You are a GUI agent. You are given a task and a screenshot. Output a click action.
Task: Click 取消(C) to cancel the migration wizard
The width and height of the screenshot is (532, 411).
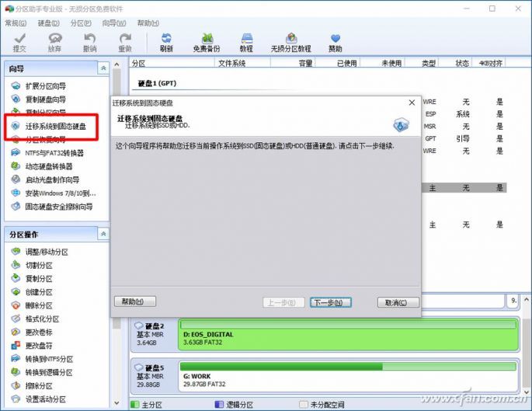398,302
